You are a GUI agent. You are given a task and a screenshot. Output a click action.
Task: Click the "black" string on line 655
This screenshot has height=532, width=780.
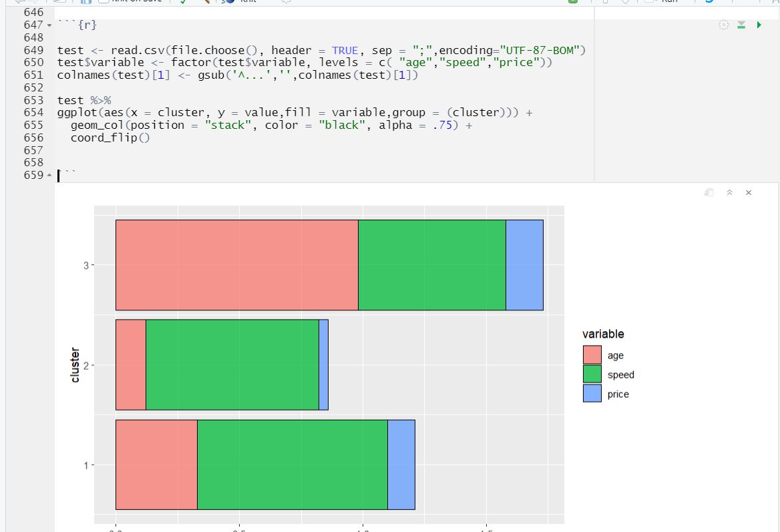[x=342, y=125]
